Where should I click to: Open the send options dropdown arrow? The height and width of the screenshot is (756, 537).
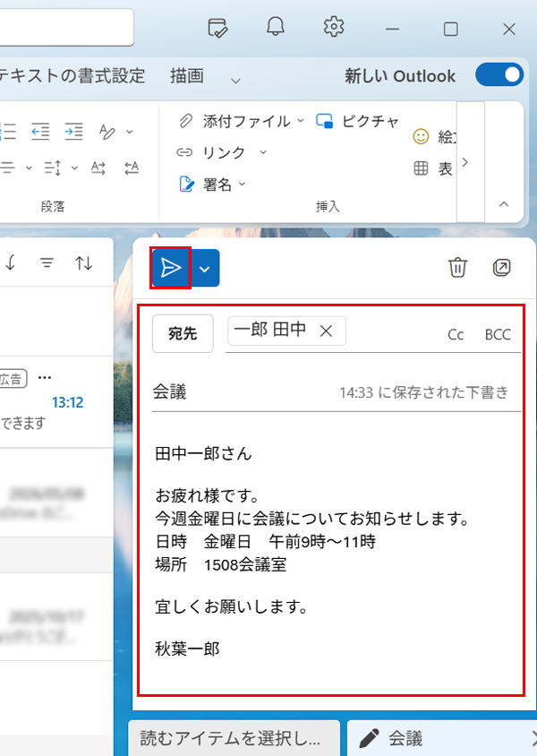pos(205,269)
